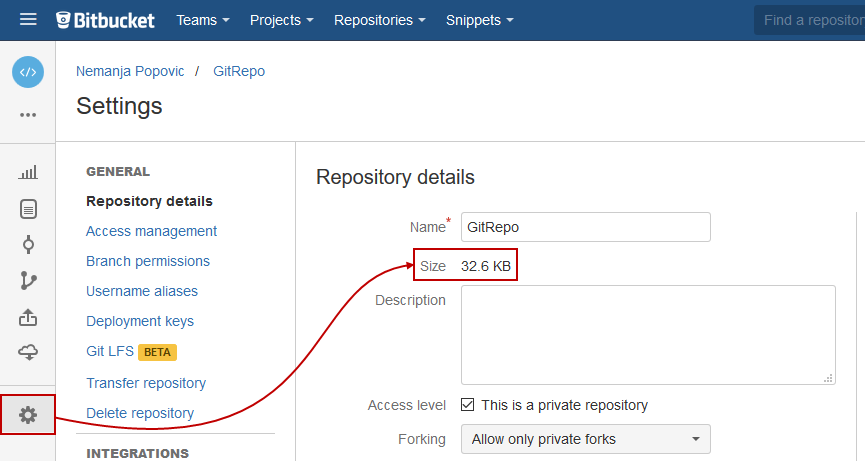Expand the Forking dropdown

pos(585,439)
